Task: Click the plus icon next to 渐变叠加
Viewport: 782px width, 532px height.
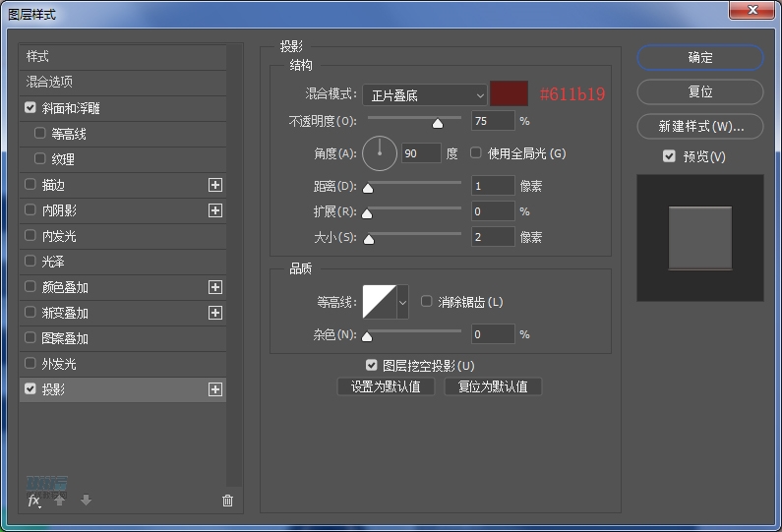Action: [x=215, y=313]
